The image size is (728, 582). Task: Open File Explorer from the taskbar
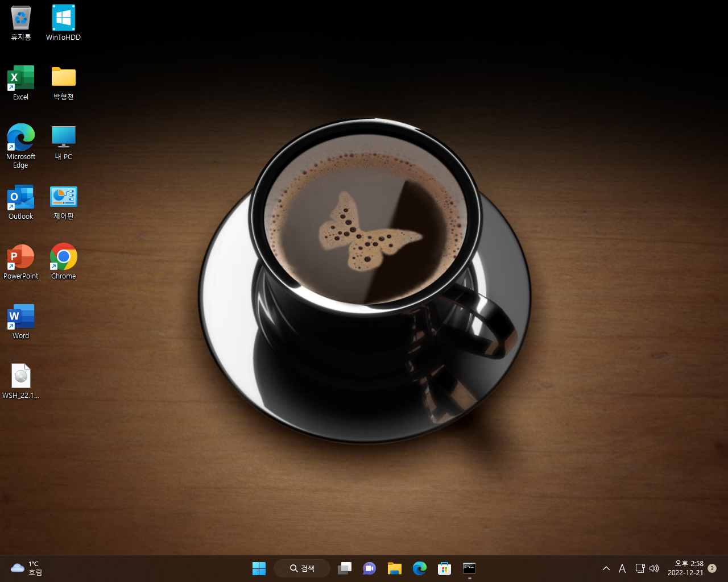395,568
